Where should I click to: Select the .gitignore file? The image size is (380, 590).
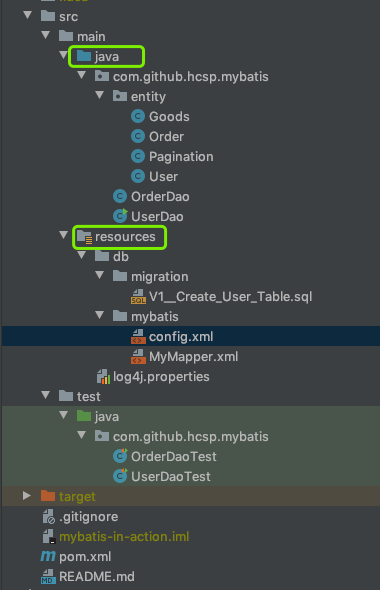[88, 517]
